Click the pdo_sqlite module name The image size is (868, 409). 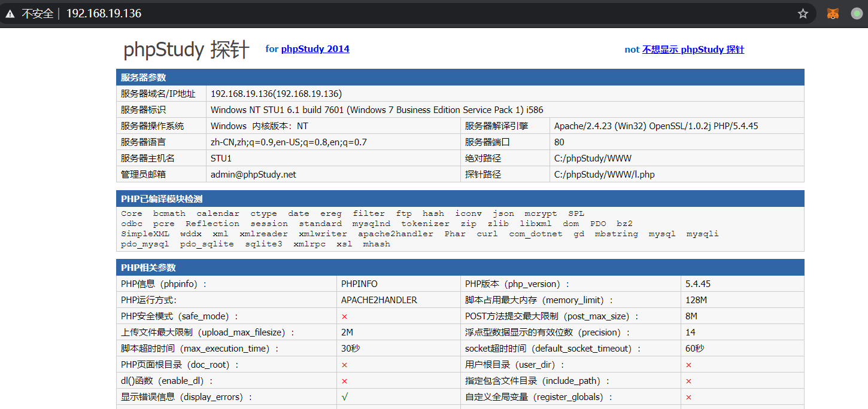pos(207,244)
